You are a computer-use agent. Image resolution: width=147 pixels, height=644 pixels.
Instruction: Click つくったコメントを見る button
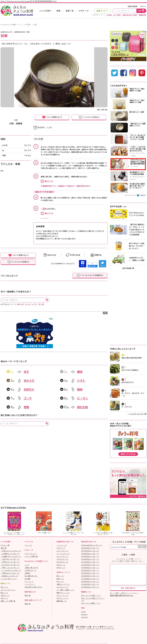(89, 117)
